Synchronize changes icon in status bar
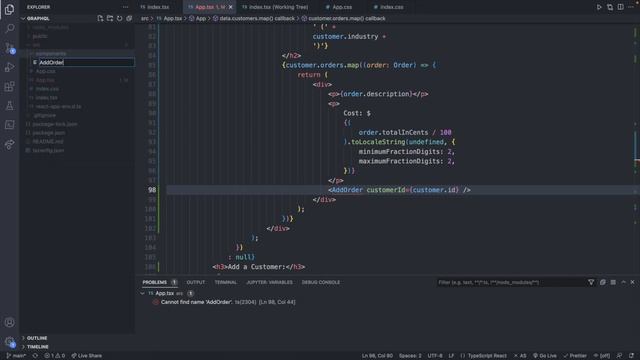640x360 pixels. tap(36, 356)
